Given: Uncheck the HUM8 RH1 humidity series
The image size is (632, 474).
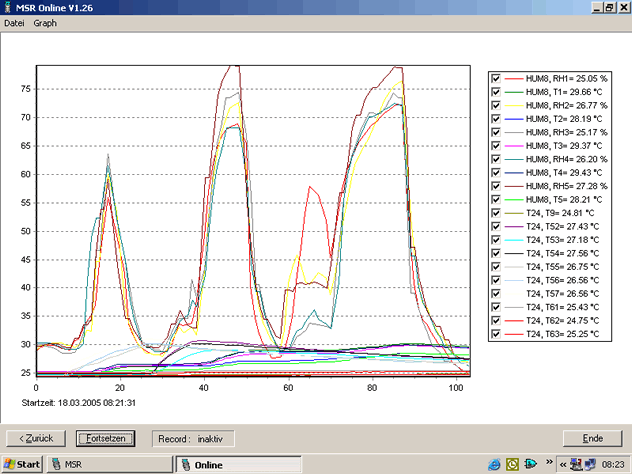Looking at the screenshot, I should coord(497,78).
